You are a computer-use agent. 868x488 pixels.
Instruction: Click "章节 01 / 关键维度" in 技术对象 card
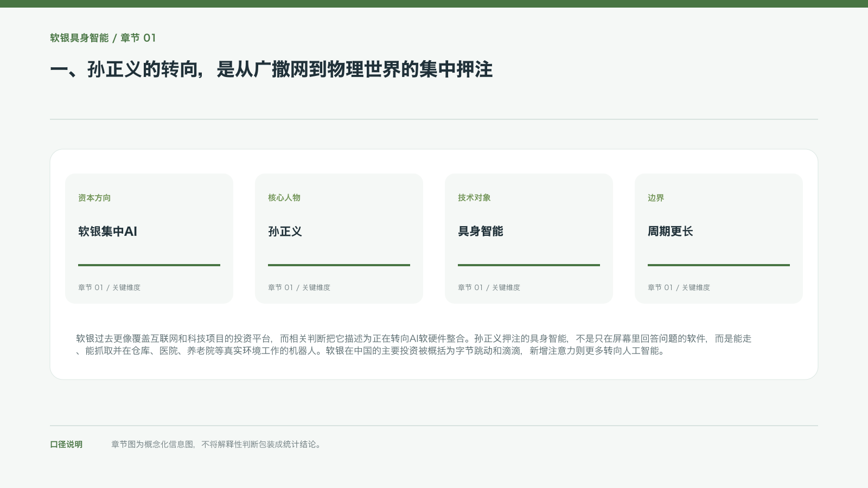(489, 287)
